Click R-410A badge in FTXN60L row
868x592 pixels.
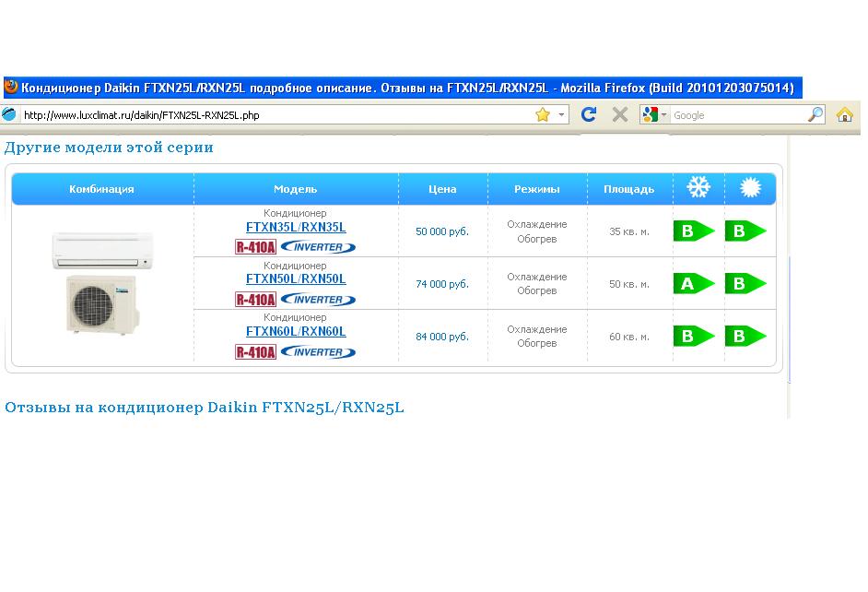click(255, 351)
